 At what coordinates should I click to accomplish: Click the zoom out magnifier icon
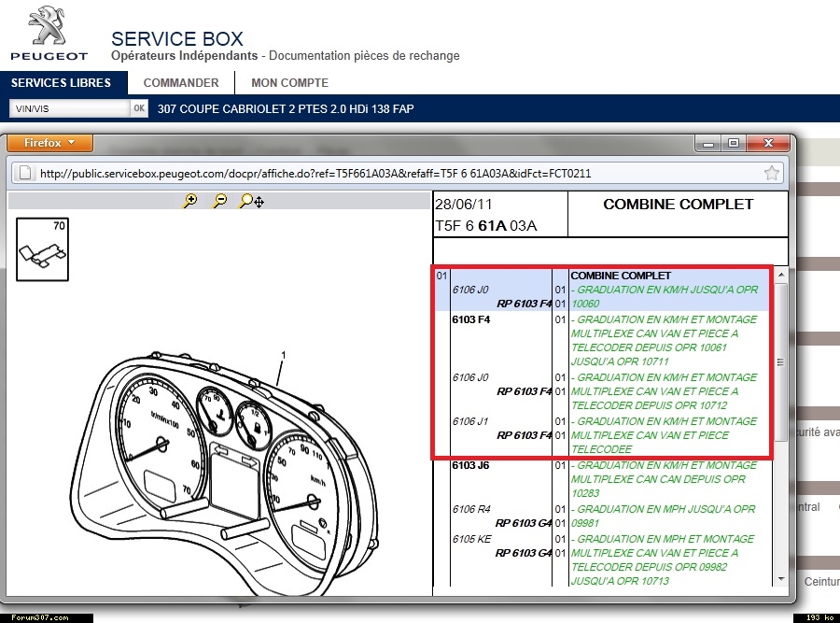click(219, 201)
